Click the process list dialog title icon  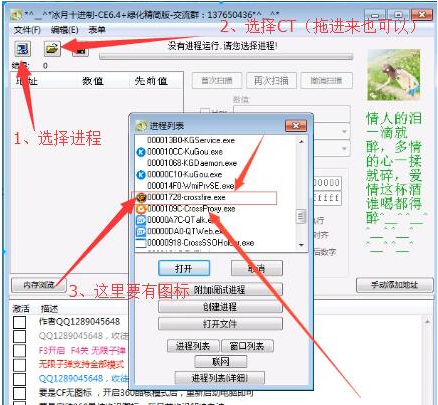pos(141,126)
